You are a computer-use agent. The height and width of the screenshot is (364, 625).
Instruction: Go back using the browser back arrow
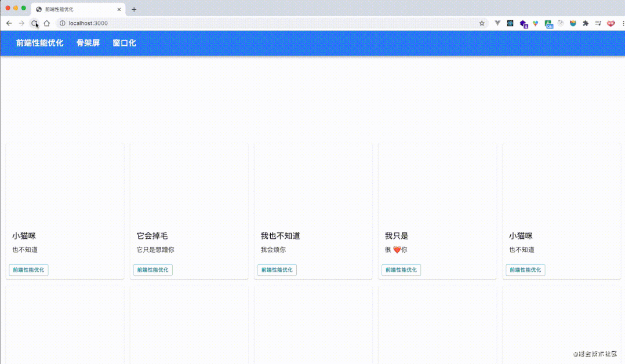coord(9,23)
